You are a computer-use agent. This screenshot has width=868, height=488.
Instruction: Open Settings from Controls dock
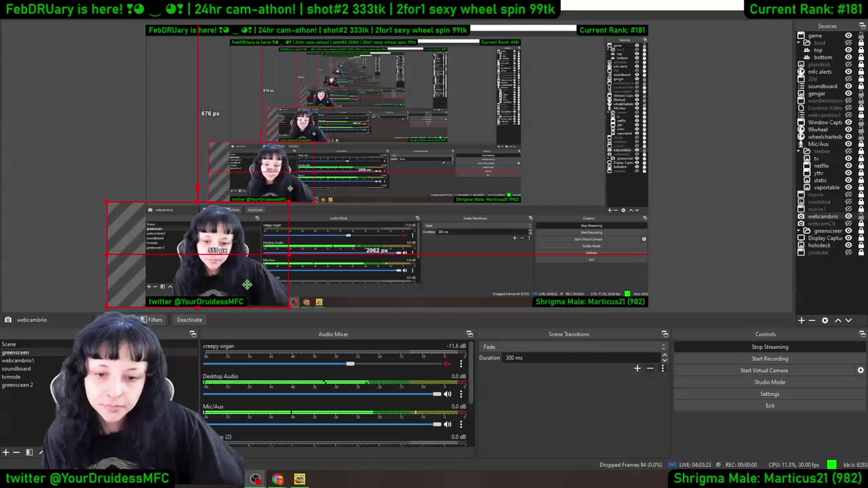770,394
